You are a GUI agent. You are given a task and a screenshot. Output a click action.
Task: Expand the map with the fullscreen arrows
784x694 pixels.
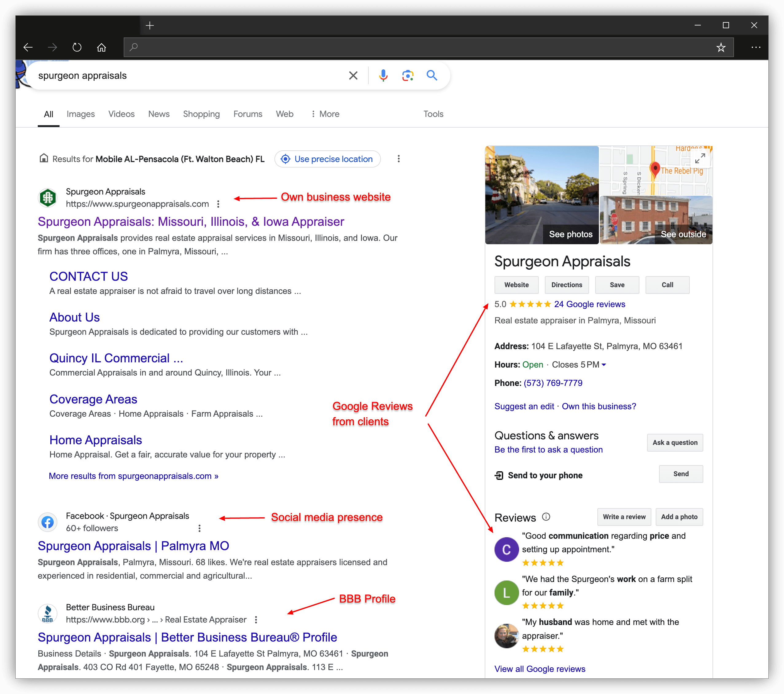(701, 158)
